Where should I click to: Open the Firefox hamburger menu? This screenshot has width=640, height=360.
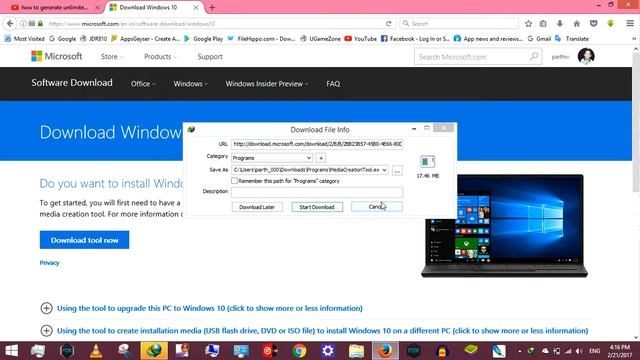pyautogui.click(x=630, y=24)
